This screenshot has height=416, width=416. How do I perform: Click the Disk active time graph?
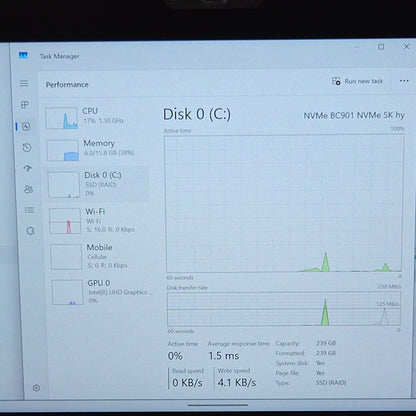coord(284,203)
